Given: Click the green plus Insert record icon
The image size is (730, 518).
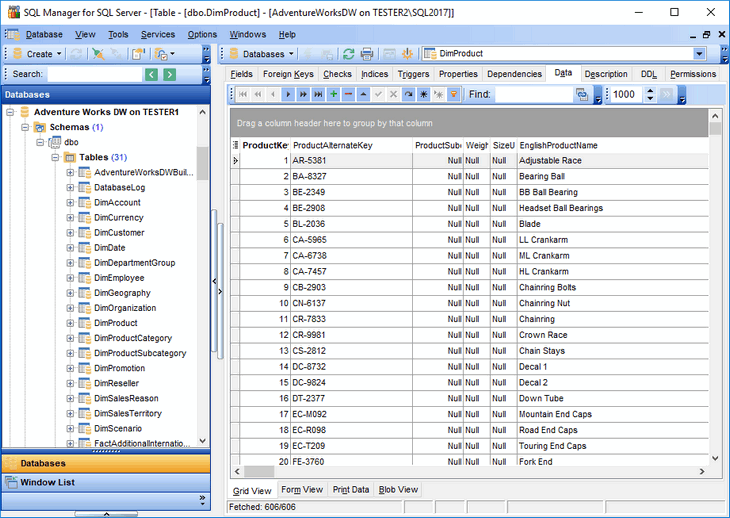Looking at the screenshot, I should point(333,94).
